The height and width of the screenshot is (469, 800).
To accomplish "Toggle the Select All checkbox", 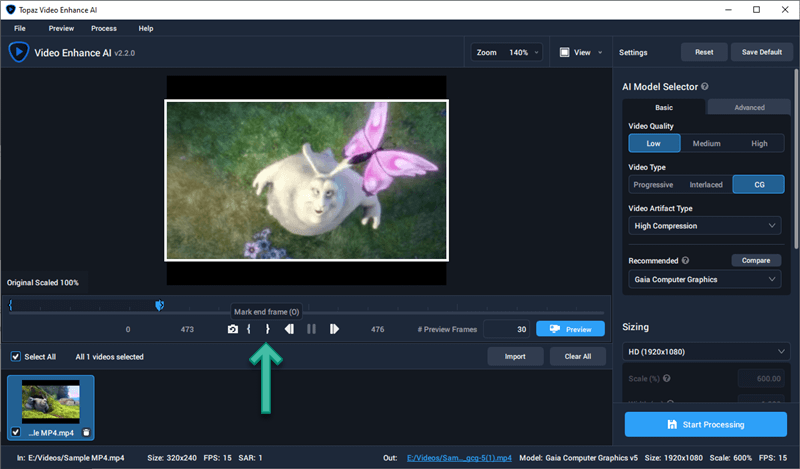I will click(16, 357).
